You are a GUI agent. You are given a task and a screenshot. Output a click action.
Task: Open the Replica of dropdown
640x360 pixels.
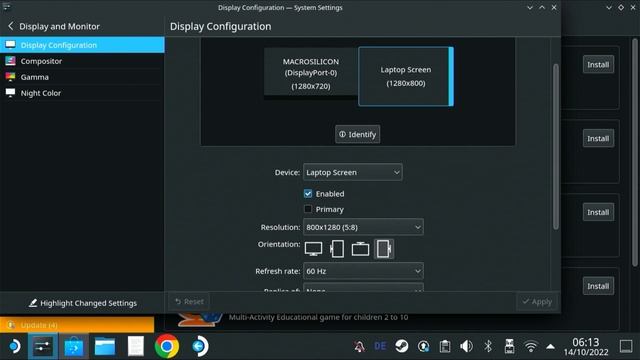point(363,287)
